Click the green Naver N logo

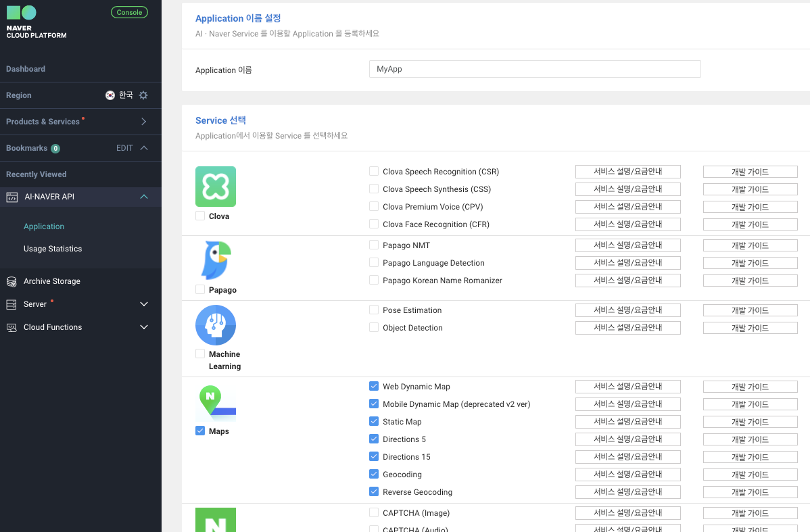click(216, 520)
